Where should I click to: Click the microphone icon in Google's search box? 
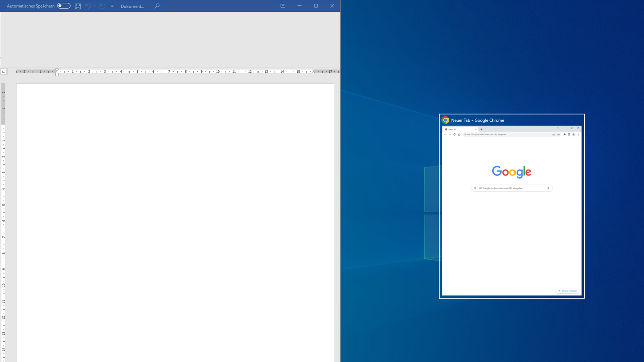[548, 188]
